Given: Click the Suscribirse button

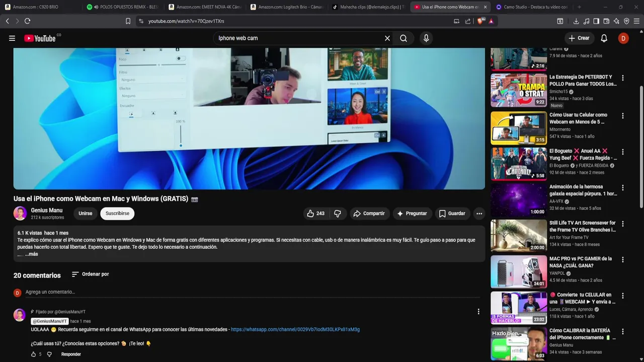Looking at the screenshot, I should point(117,214).
